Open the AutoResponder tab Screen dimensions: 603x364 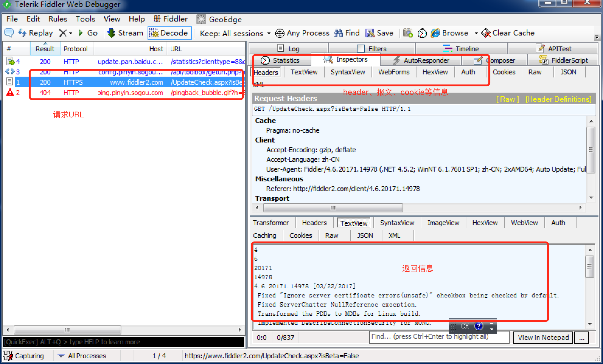pos(421,60)
